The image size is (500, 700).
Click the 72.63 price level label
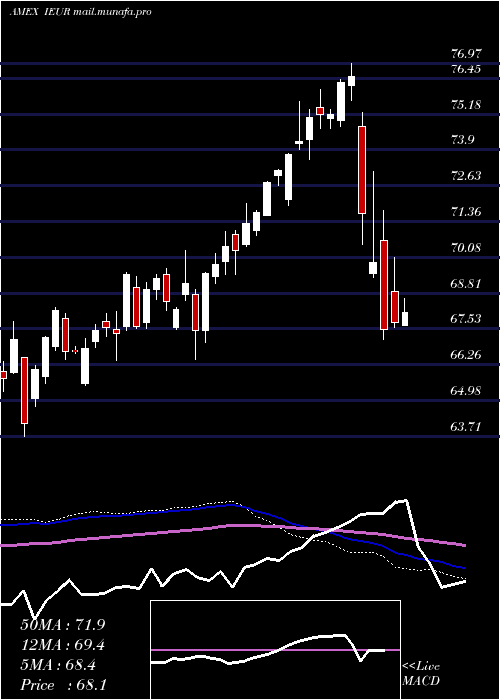(x=466, y=176)
